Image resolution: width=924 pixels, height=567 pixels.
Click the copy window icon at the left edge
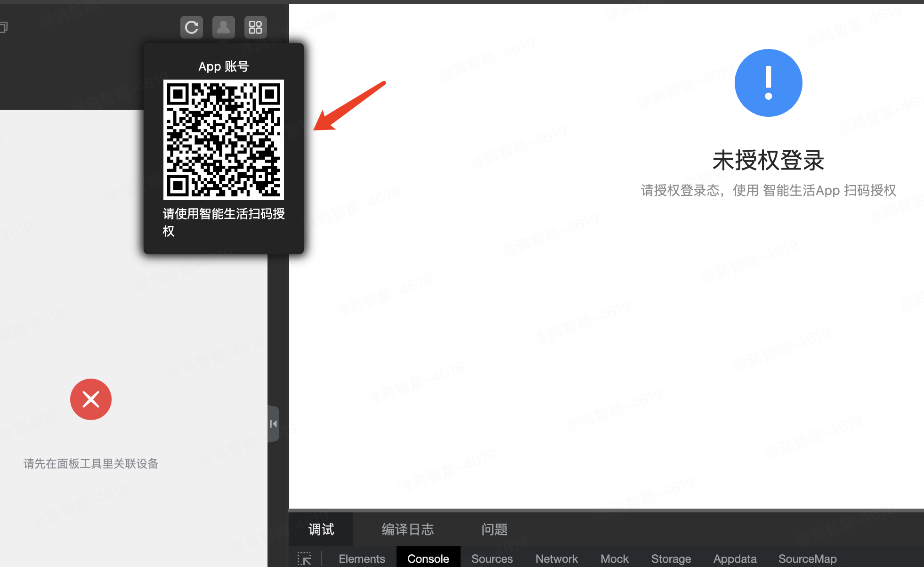(3, 27)
